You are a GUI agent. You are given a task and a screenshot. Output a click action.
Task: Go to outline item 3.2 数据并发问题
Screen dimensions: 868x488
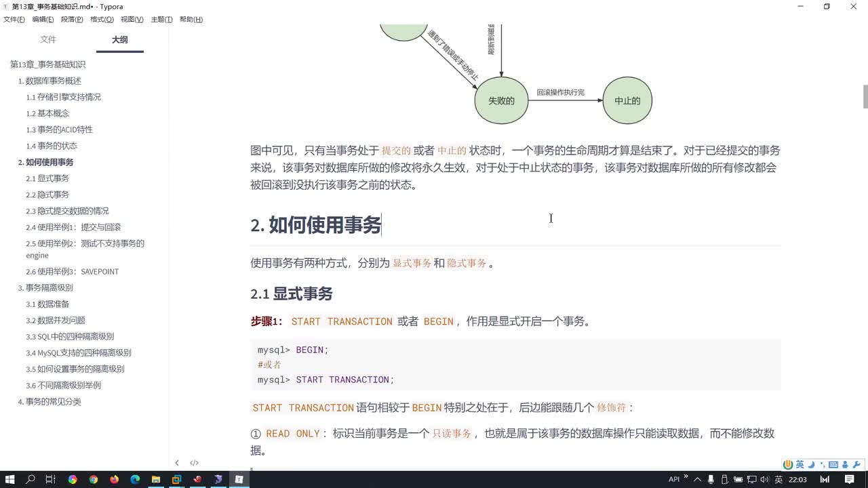tap(56, 321)
